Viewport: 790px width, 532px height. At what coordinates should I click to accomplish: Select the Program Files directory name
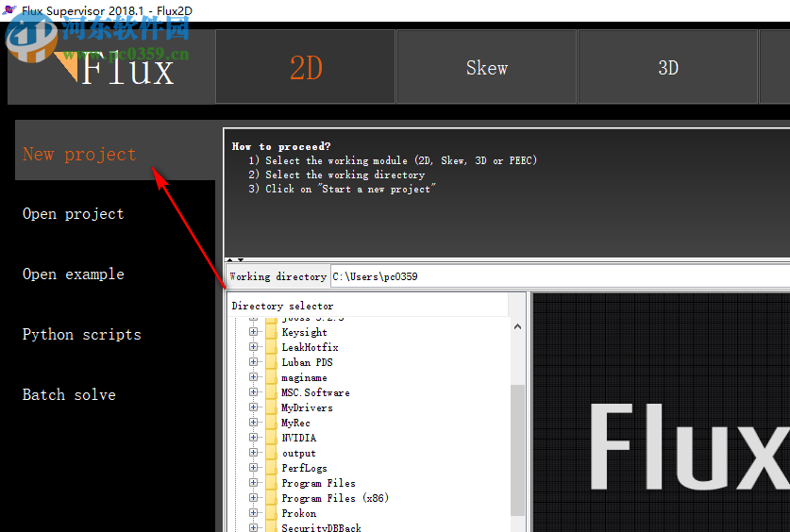coord(318,483)
